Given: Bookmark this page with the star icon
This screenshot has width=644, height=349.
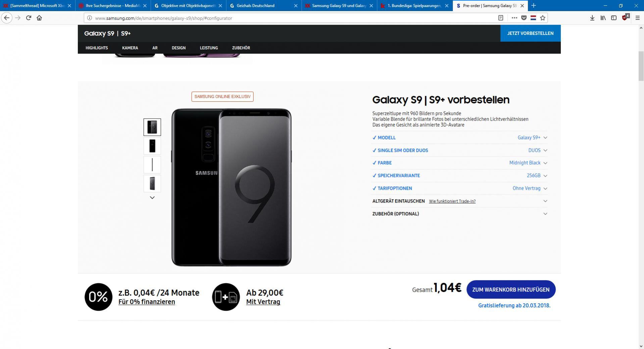Looking at the screenshot, I should pyautogui.click(x=543, y=18).
